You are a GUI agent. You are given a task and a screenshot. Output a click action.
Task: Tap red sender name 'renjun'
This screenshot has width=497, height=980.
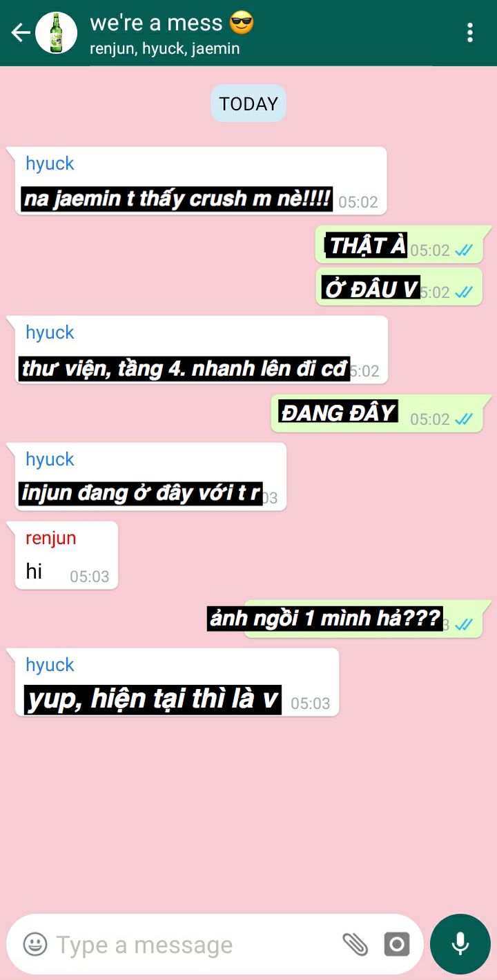click(x=51, y=538)
